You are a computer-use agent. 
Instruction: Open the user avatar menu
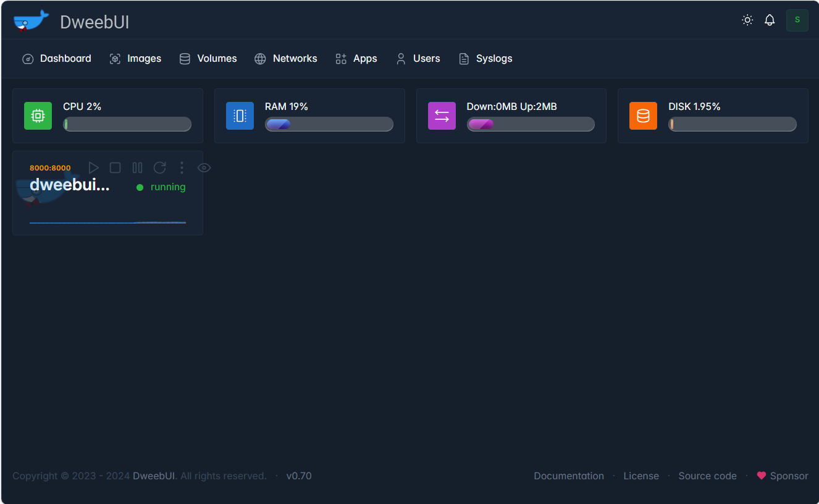click(x=797, y=20)
